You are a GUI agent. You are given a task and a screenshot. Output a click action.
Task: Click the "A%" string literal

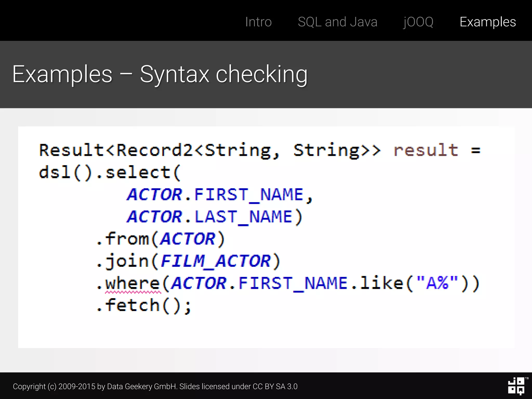(437, 283)
